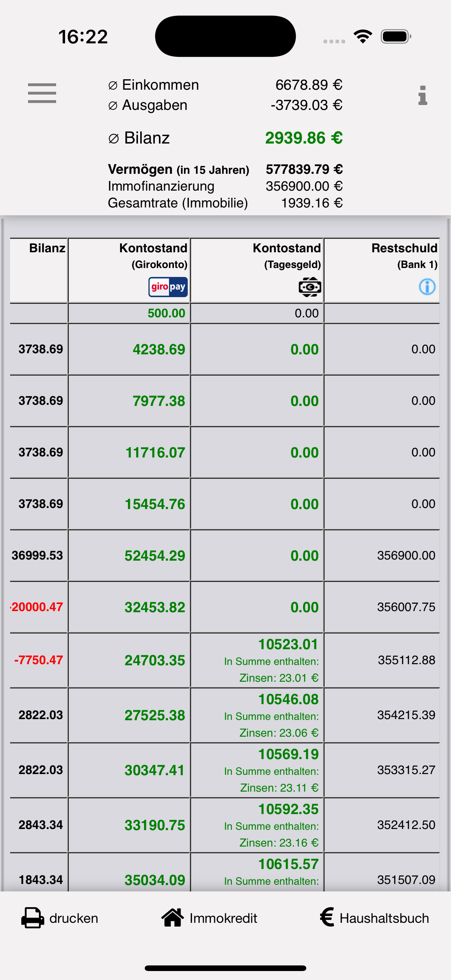Tap the Restschuld value 355112.88
451x980 pixels.
click(x=406, y=660)
